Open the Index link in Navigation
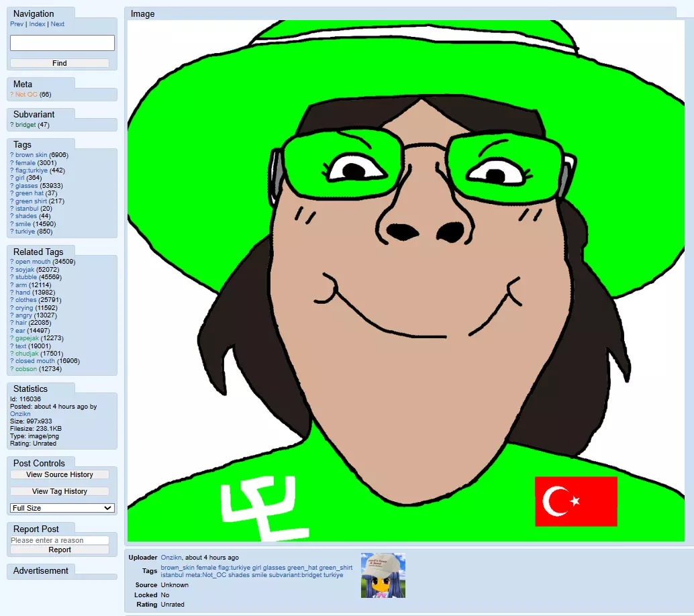The image size is (694, 616). (37, 24)
